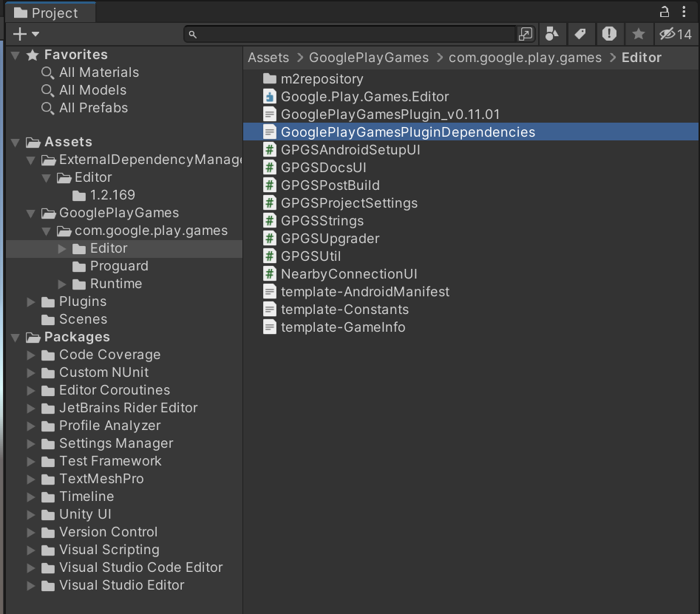Viewport: 700px width, 614px height.
Task: Expand the Editor folder under com.google.play.games
Action: click(62, 248)
